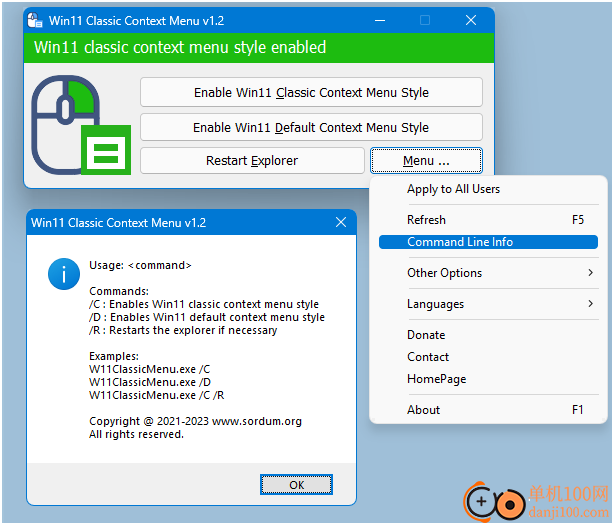This screenshot has height=523, width=612.
Task: Click the blue info icon in the dialog
Action: pos(64,274)
